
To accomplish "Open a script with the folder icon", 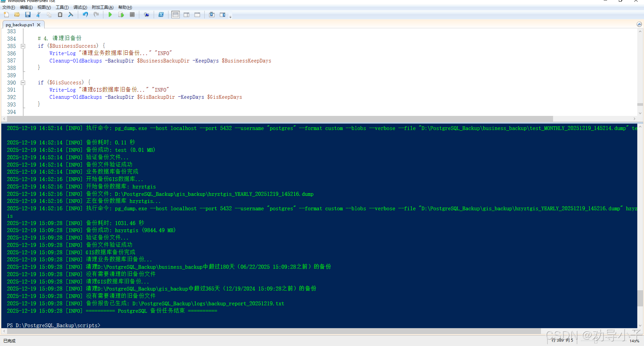I will tap(17, 14).
